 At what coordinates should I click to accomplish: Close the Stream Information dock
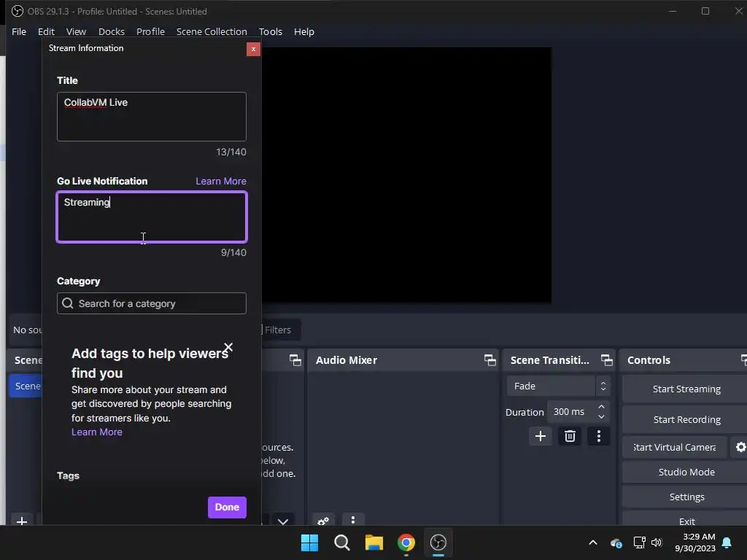253,49
